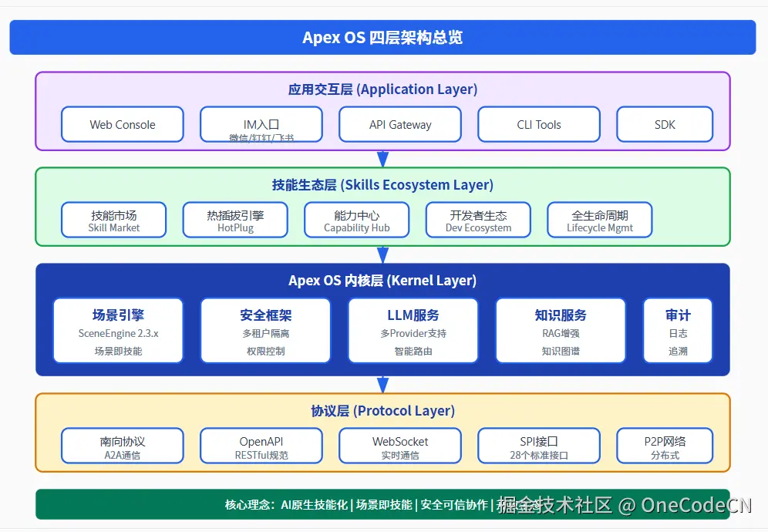
Task: Toggle the 审计 audit module
Action: coord(677,330)
